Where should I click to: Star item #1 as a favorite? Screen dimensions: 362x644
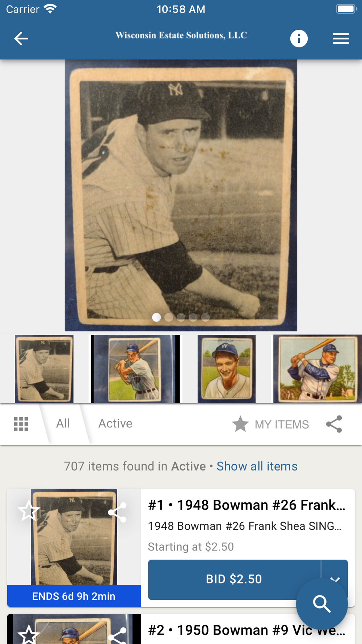point(29,511)
